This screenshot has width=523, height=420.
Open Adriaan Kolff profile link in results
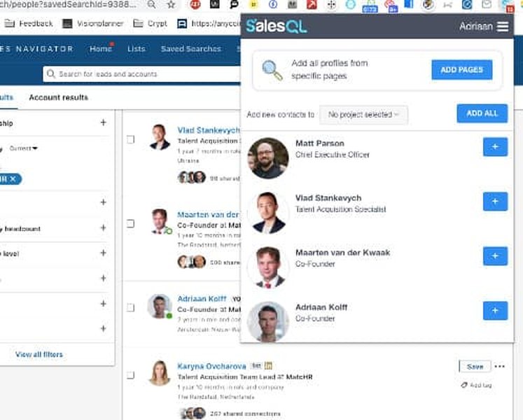click(202, 299)
